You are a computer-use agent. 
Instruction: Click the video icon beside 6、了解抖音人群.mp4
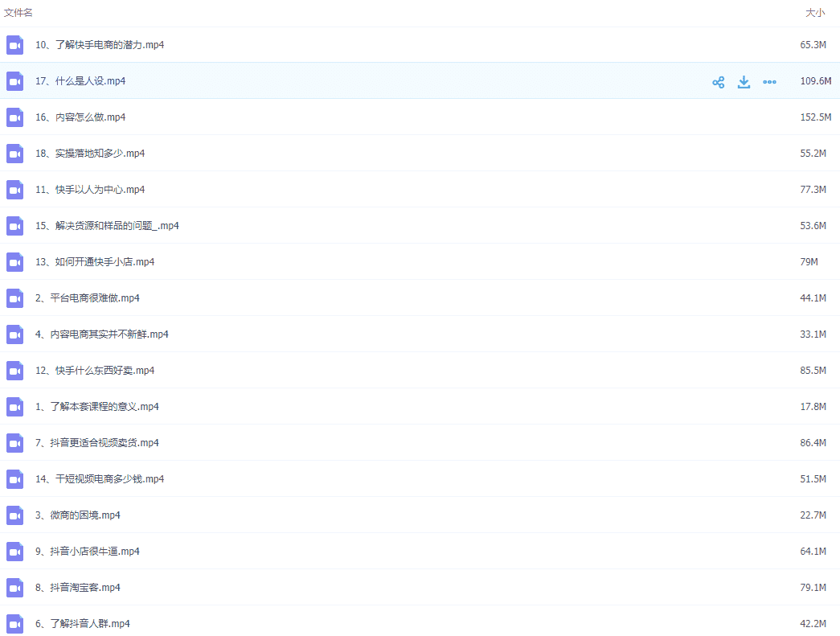(15, 624)
